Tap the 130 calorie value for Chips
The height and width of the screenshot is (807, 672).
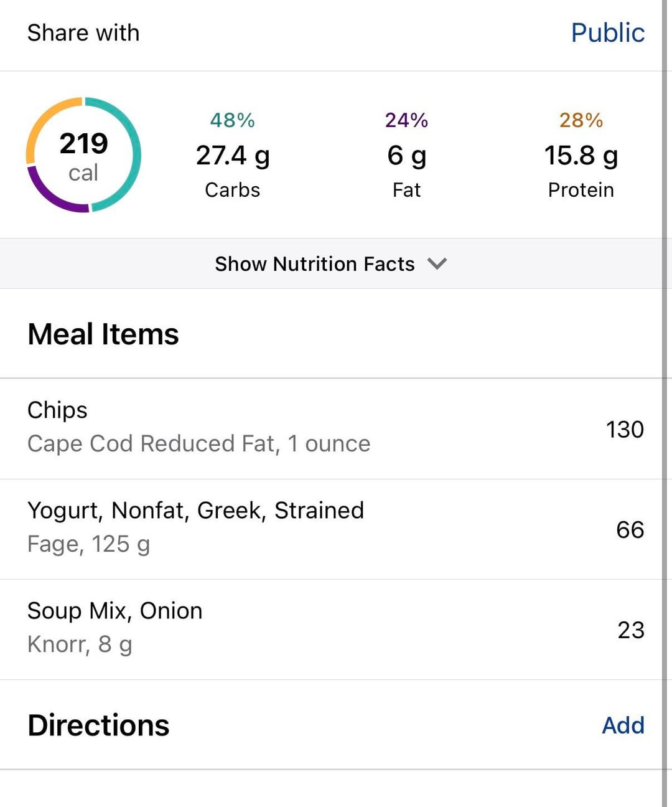pyautogui.click(x=624, y=430)
